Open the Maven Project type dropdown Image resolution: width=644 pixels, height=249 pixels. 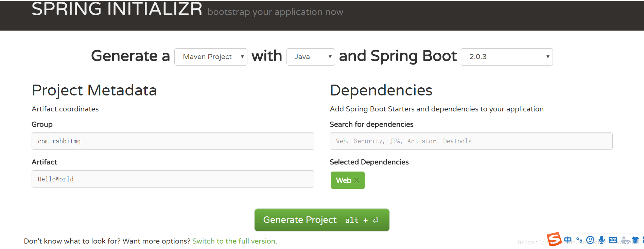click(x=211, y=57)
